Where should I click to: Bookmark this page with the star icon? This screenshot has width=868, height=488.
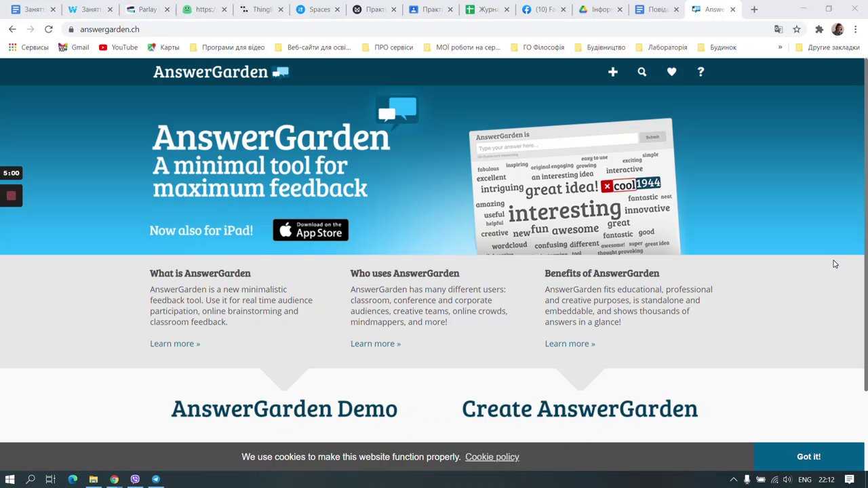click(x=797, y=29)
